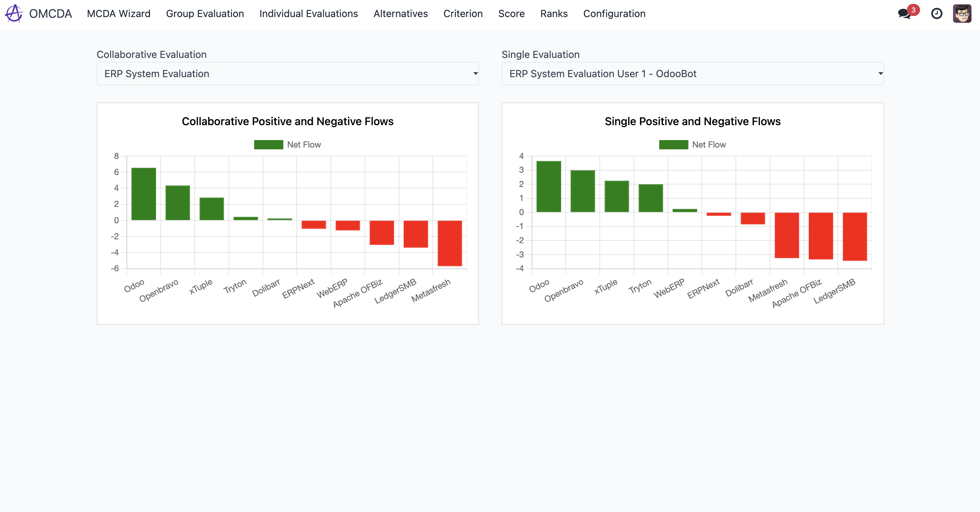This screenshot has height=512, width=980.
Task: Open the Score menu
Action: click(x=511, y=14)
